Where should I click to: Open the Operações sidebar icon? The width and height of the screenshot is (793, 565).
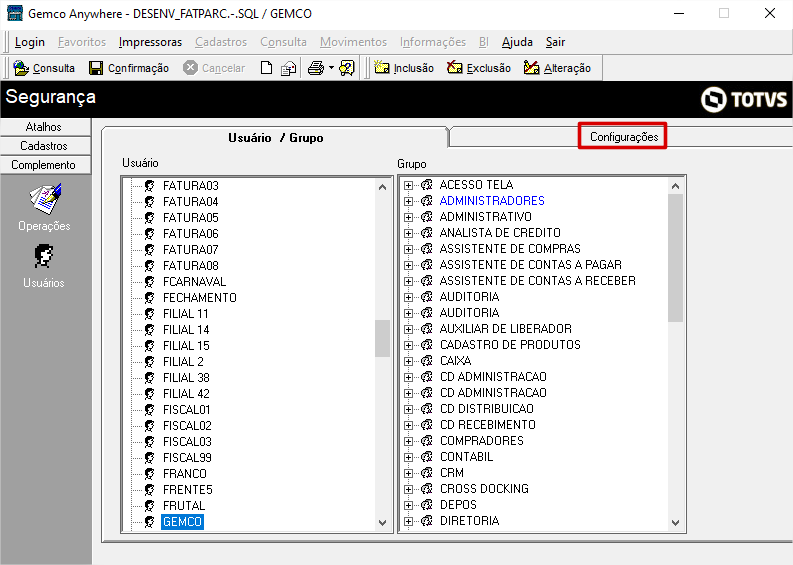tap(45, 199)
